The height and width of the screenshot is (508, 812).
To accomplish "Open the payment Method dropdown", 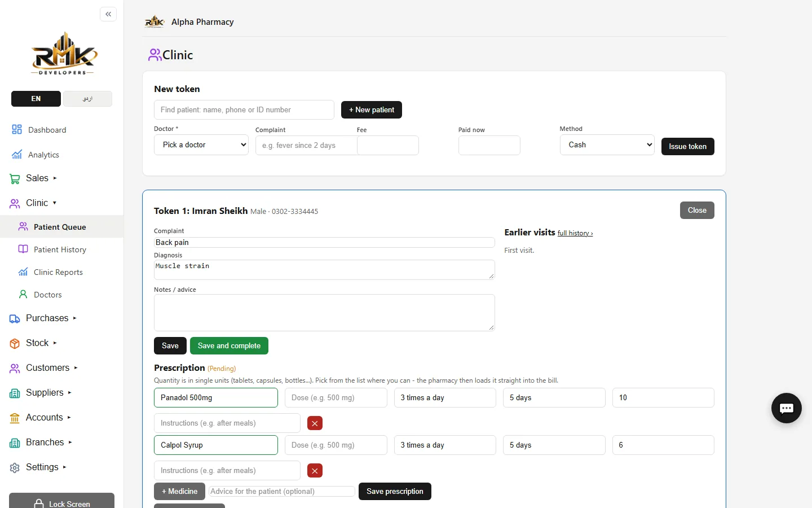I will [607, 145].
